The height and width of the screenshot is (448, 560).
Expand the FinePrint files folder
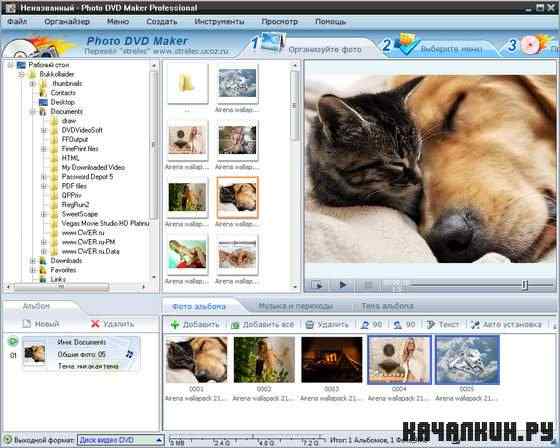pos(44,149)
